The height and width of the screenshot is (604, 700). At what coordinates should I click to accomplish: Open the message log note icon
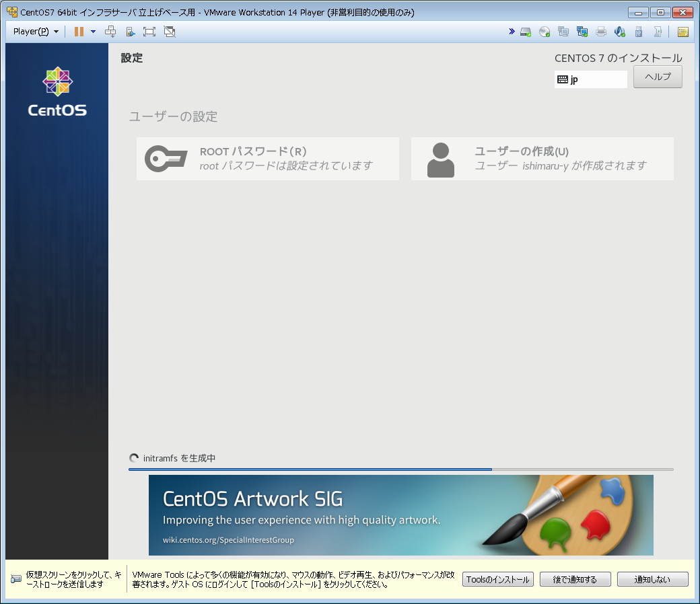(x=683, y=32)
